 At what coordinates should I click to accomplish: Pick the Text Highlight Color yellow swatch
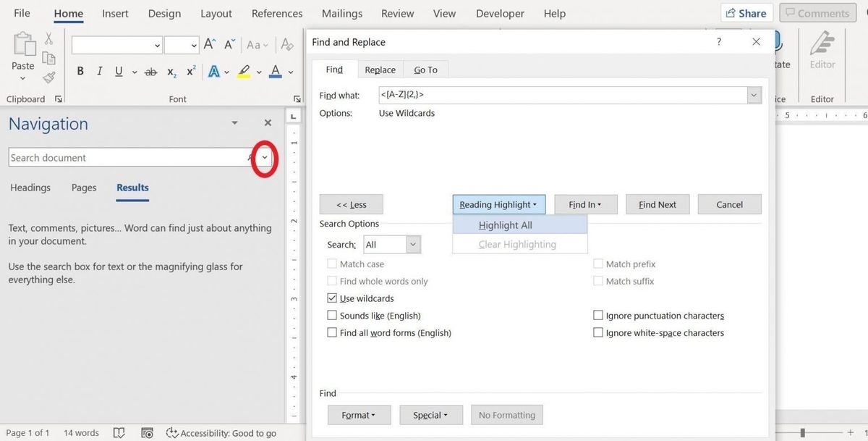pos(244,70)
